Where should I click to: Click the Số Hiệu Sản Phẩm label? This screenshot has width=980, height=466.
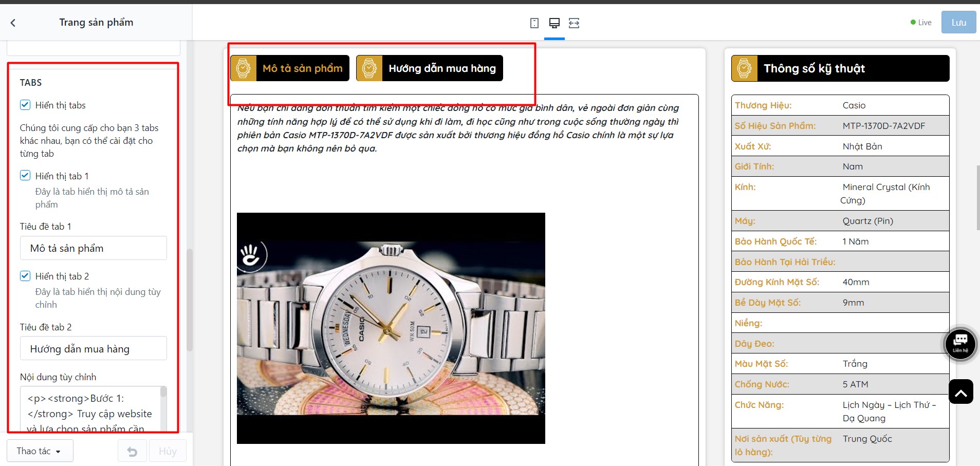pyautogui.click(x=775, y=126)
